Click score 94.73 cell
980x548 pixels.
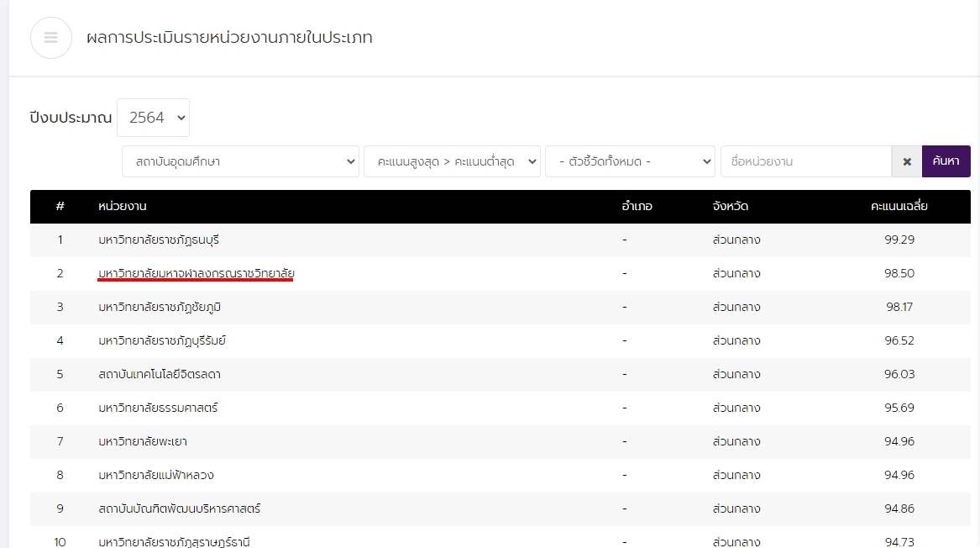(x=899, y=542)
